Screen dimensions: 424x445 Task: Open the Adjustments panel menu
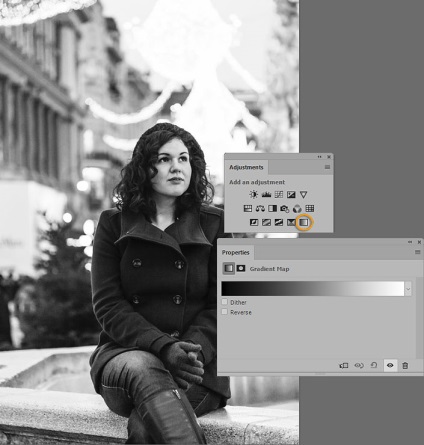click(327, 167)
